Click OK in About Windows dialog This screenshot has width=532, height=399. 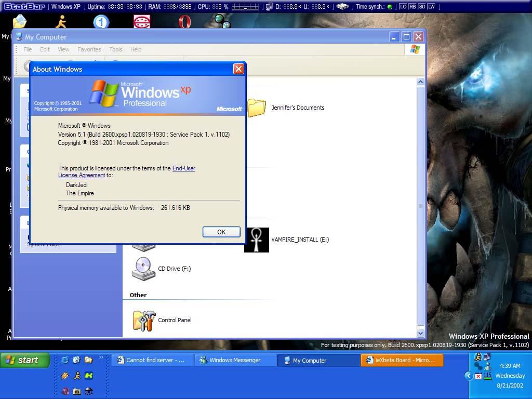point(221,232)
